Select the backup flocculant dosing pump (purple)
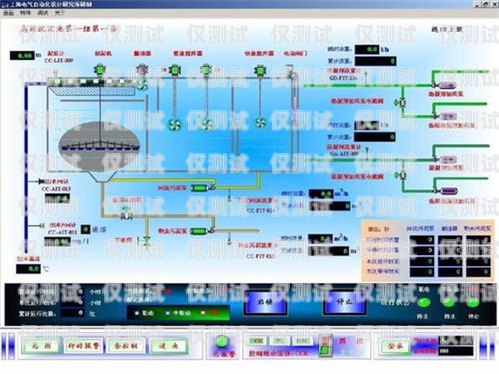This screenshot has height=374, width=499. point(449,191)
